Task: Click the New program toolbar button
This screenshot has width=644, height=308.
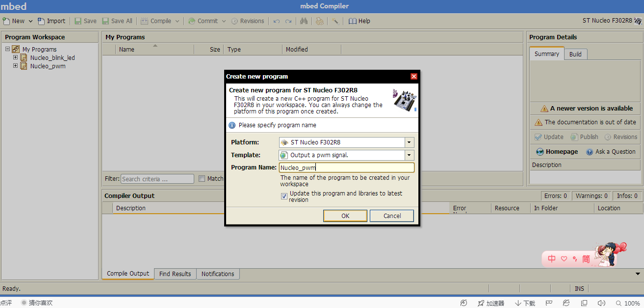Action: 14,21
